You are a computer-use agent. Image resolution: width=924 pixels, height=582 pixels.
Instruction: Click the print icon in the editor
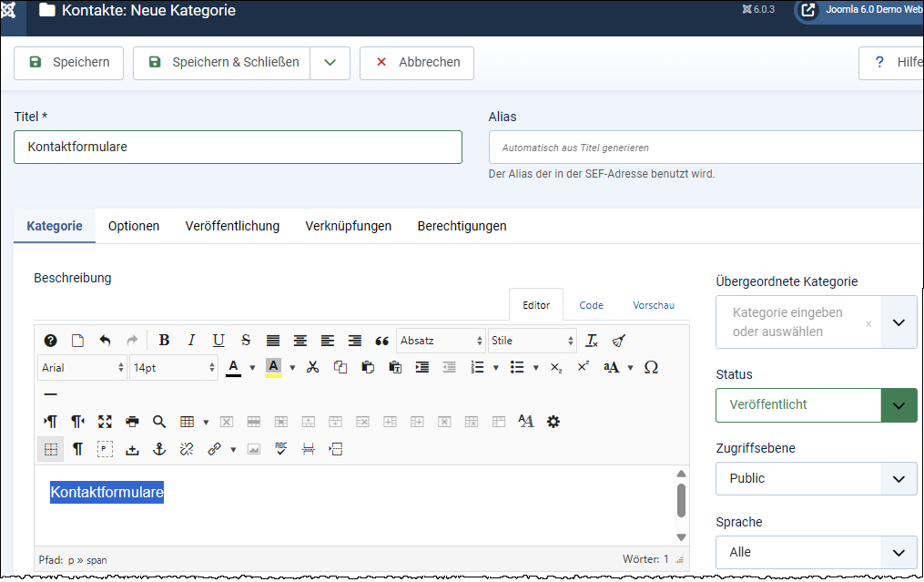pyautogui.click(x=132, y=422)
